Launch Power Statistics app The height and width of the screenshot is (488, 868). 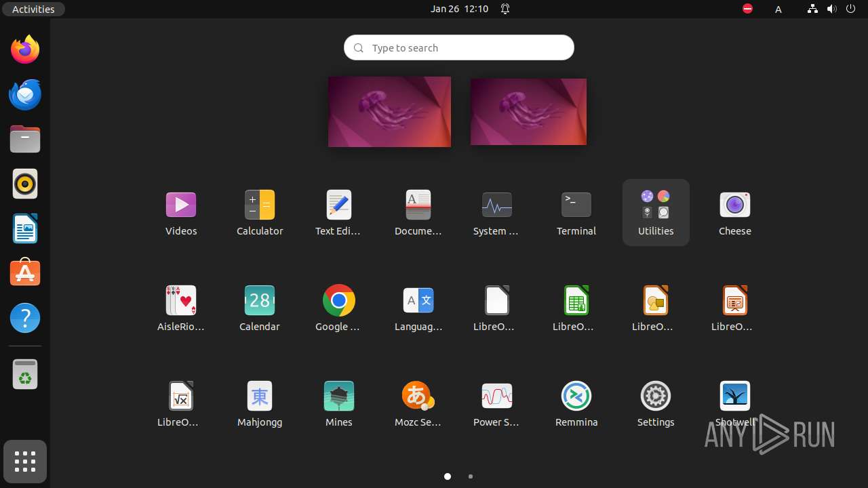click(x=496, y=403)
